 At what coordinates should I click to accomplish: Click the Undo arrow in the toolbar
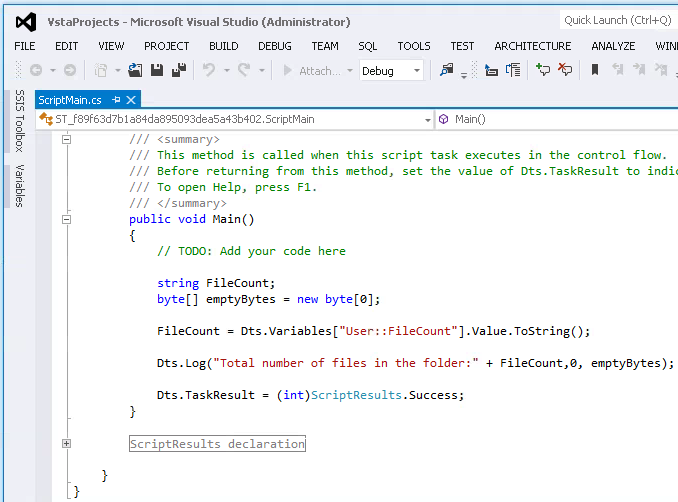tap(208, 70)
